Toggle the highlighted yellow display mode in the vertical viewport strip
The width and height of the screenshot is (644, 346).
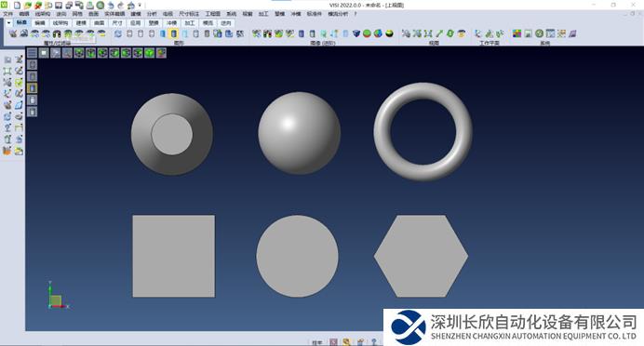[x=32, y=87]
